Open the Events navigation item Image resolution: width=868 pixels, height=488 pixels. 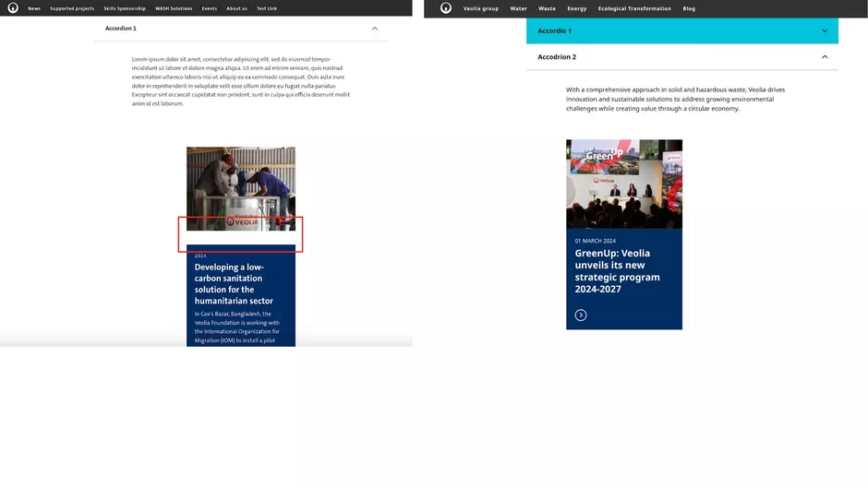(x=210, y=8)
